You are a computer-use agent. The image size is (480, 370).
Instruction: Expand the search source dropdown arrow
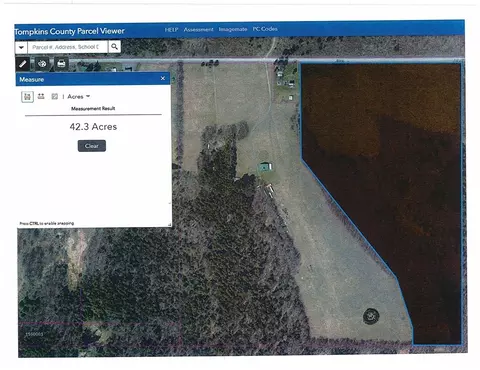(x=21, y=47)
